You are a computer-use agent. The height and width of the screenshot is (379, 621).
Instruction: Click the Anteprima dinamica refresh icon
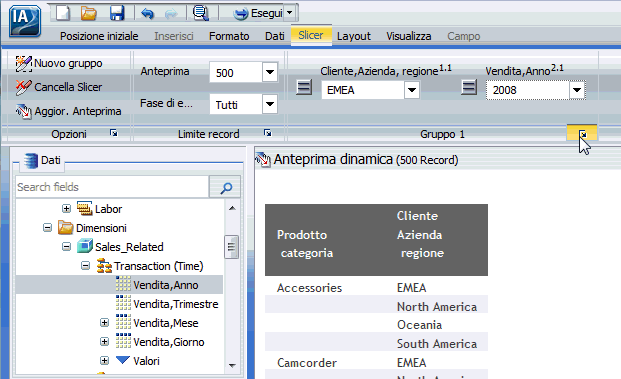click(263, 160)
